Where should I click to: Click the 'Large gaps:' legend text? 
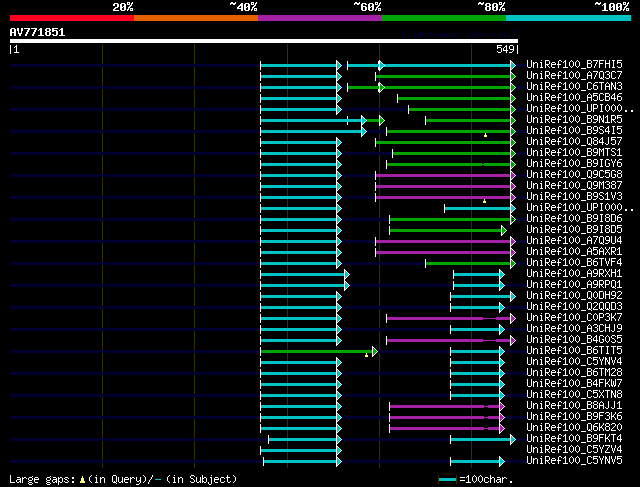click(x=42, y=479)
